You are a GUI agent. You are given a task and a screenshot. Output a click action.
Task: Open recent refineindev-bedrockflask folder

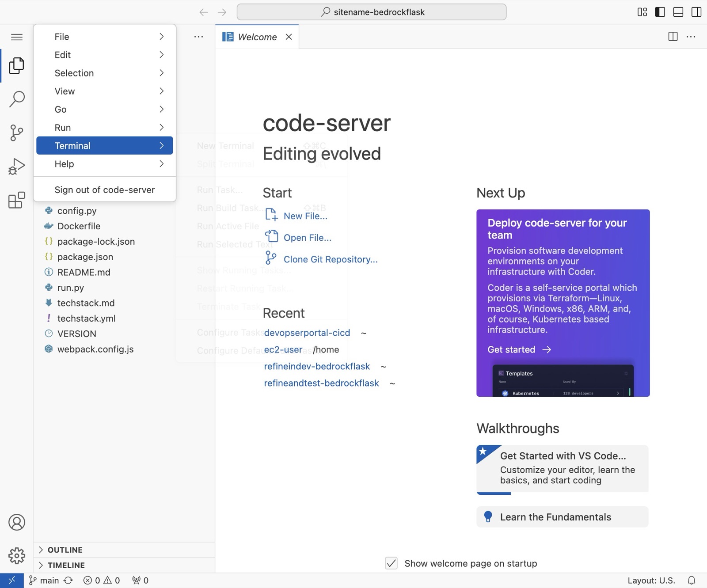pyautogui.click(x=317, y=366)
